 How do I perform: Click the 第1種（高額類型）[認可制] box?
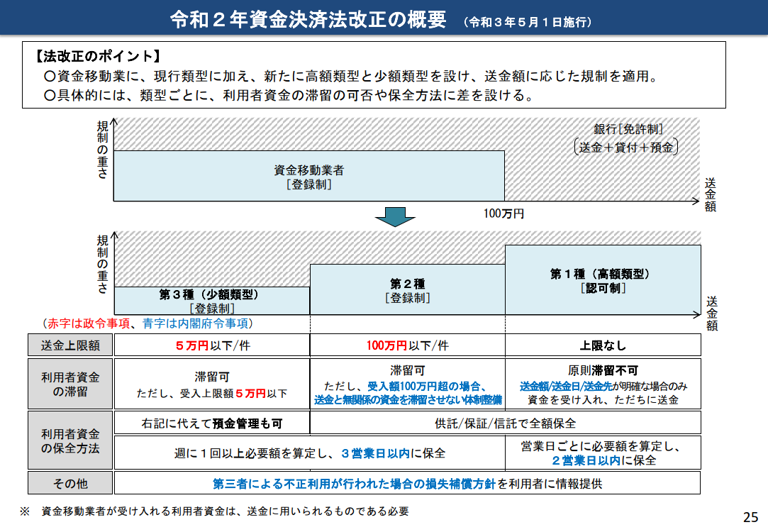pyautogui.click(x=603, y=279)
